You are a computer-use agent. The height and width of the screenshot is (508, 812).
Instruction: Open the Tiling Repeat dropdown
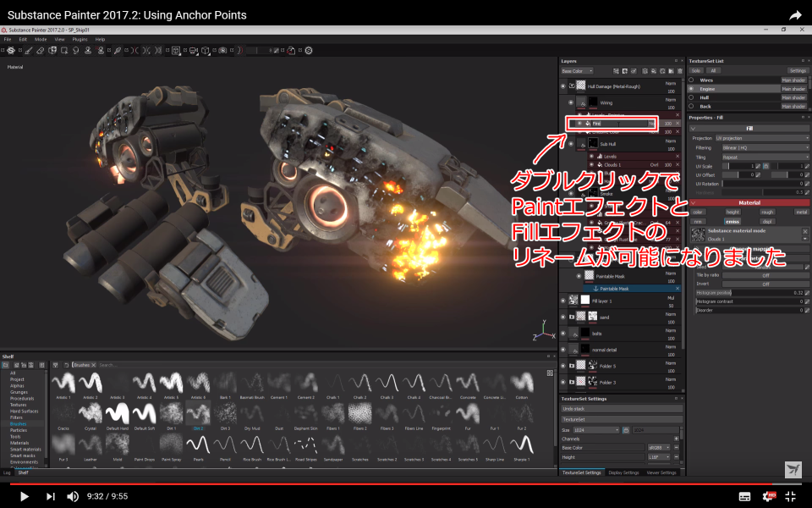point(765,157)
